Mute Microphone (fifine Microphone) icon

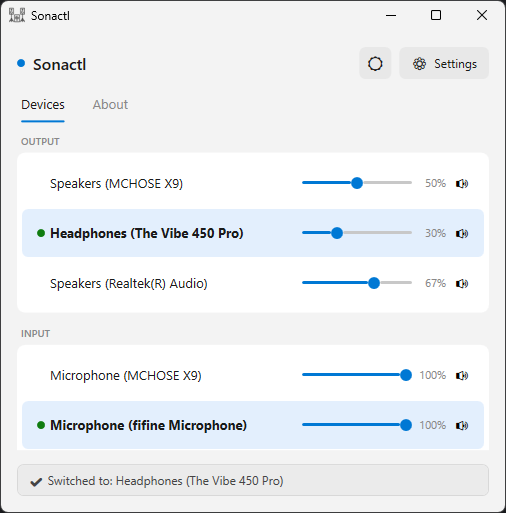point(462,425)
